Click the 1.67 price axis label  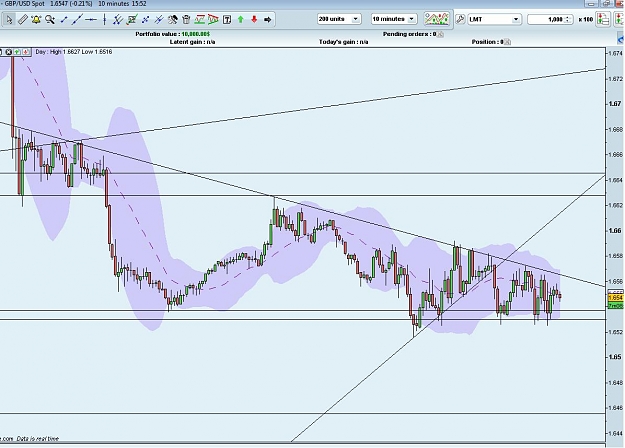(x=615, y=104)
